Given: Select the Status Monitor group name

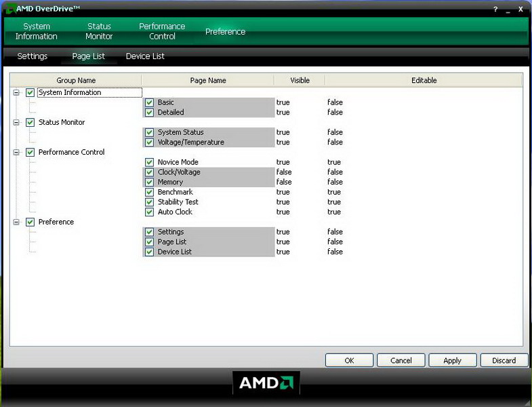Looking at the screenshot, I should tap(62, 122).
